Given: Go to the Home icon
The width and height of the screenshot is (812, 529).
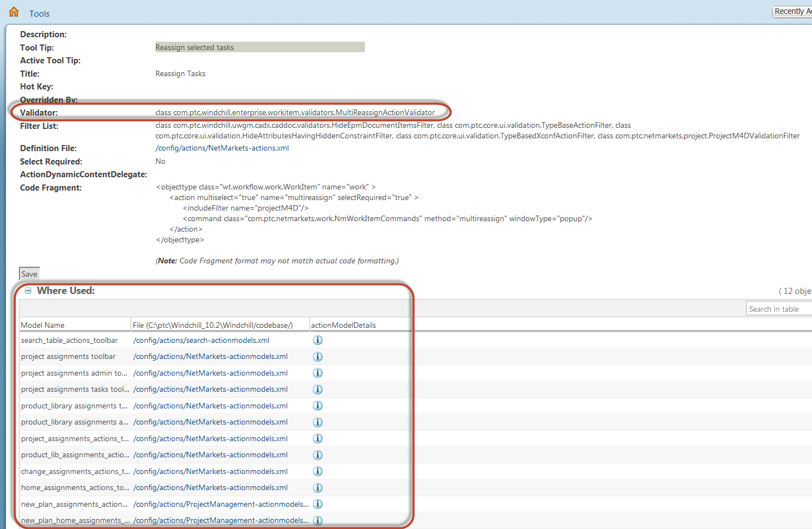Looking at the screenshot, I should [x=14, y=12].
